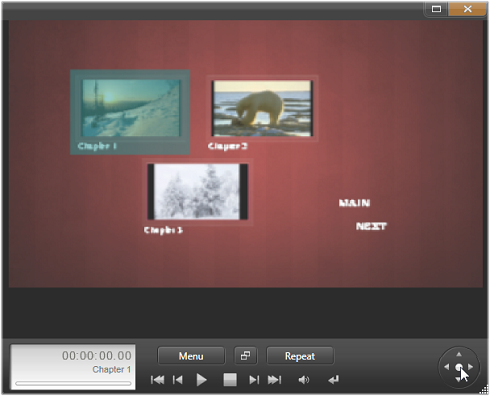
Task: Click the center Enter dot on navigation pad
Action: pos(459,367)
